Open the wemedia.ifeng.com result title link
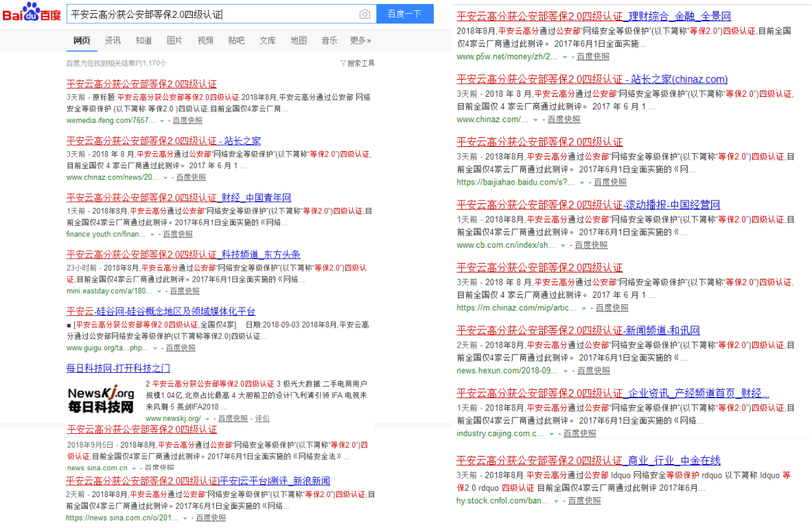The width and height of the screenshot is (812, 528). (141, 84)
